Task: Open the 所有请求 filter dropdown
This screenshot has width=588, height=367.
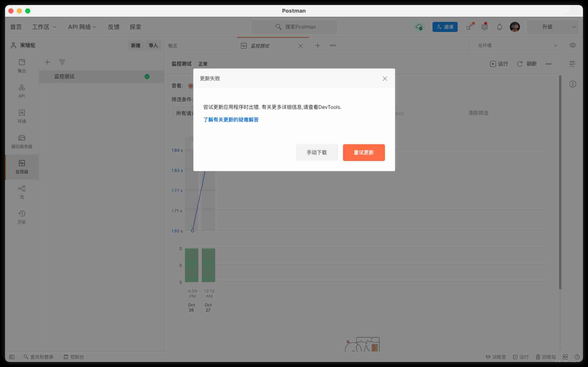Action: coord(184,113)
